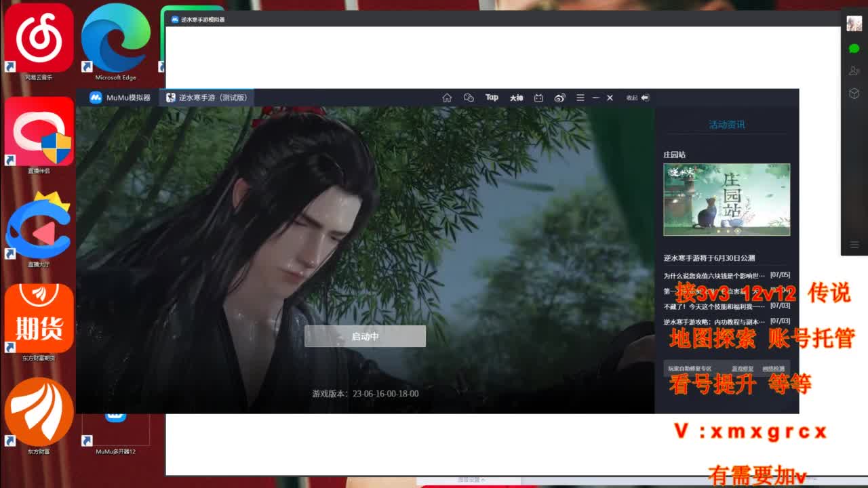
Task: Open Microsoft Edge desktop shortcut
Action: coord(115,42)
